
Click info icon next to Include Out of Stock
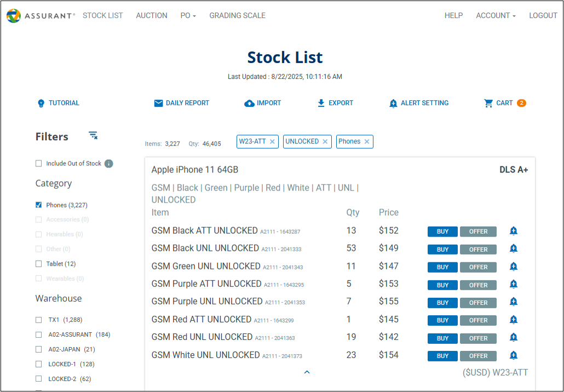point(108,163)
